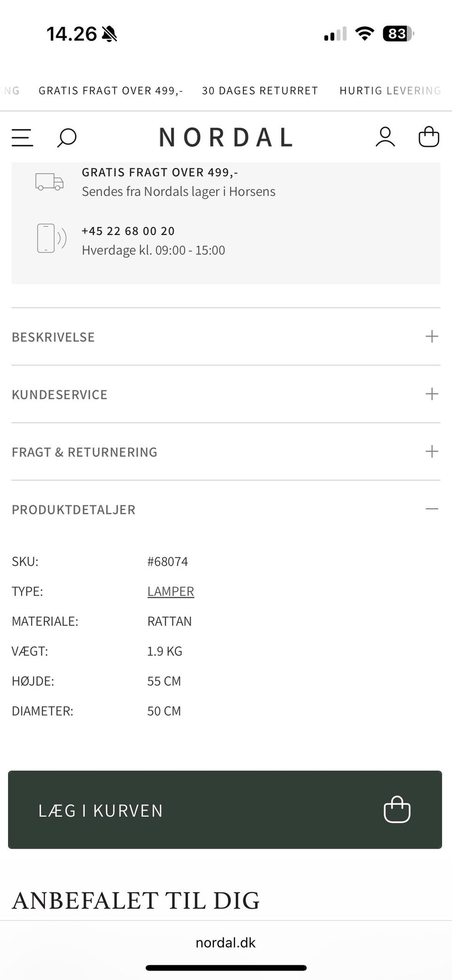Open the user account icon
Screen dimensions: 452x980
385,137
